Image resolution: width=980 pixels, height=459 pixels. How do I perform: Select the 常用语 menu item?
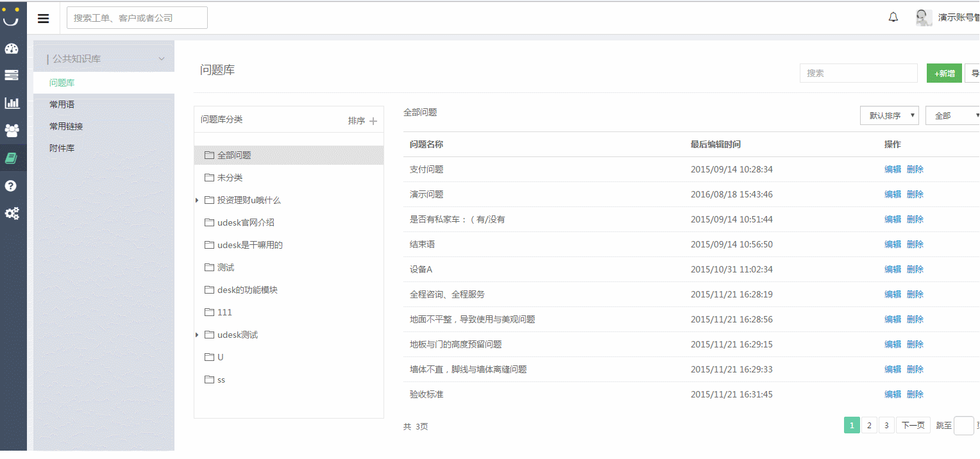point(62,104)
